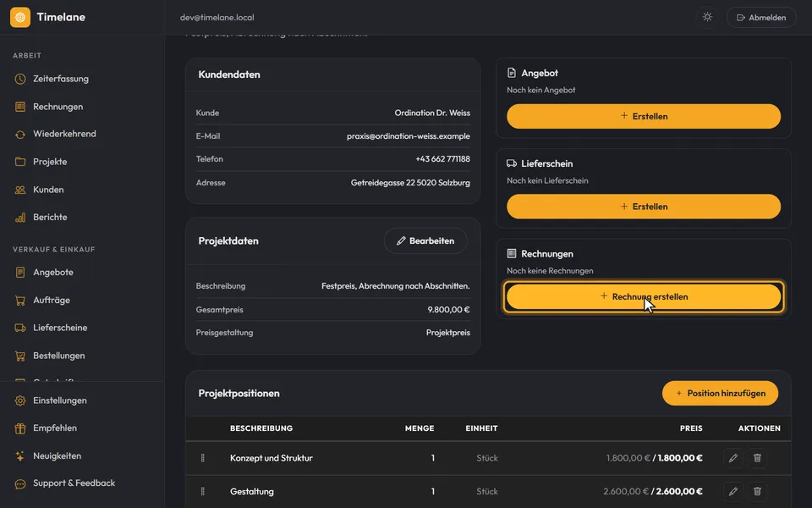This screenshot has width=812, height=508.
Task: Click the phone number +43 662 771188
Action: [x=442, y=159]
